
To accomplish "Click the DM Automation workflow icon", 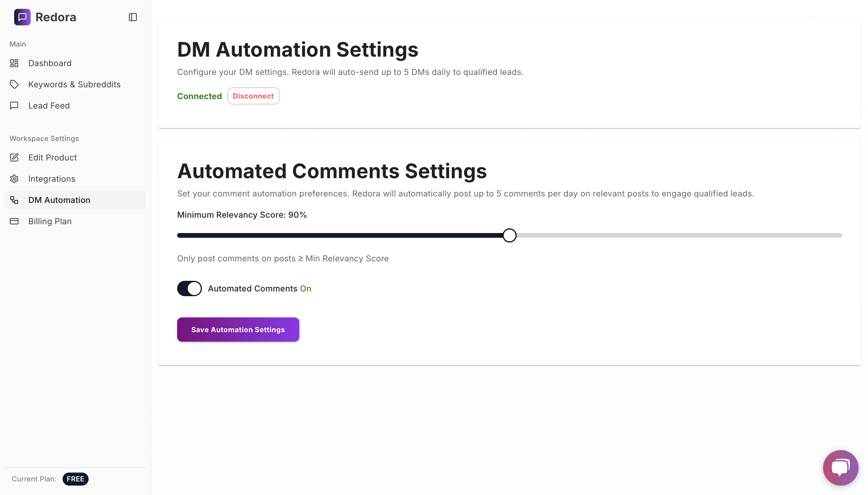I will tap(14, 200).
